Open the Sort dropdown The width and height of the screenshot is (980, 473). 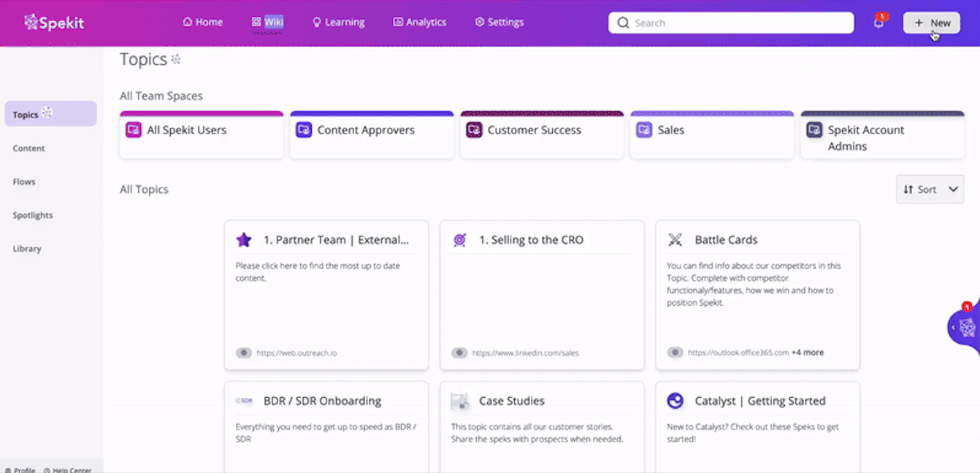click(x=930, y=189)
